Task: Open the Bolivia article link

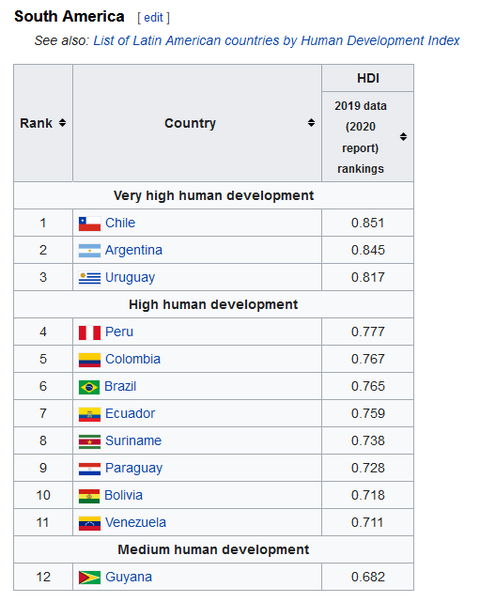Action: [123, 495]
